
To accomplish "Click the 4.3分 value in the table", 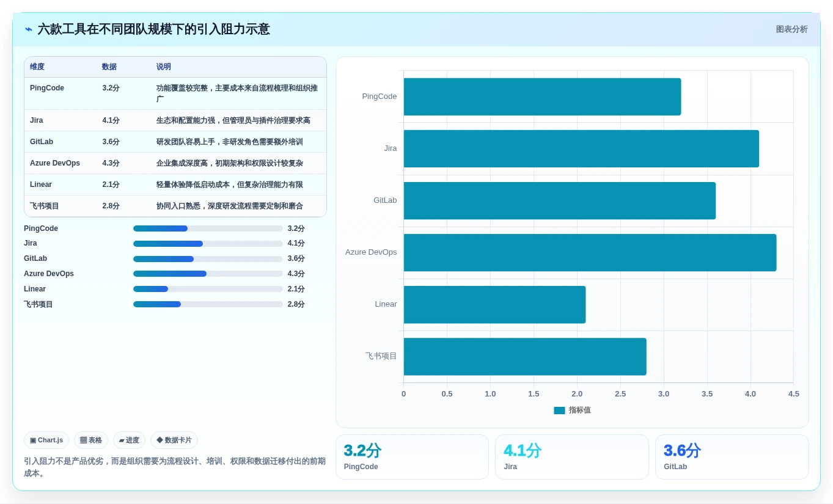I will pos(111,163).
